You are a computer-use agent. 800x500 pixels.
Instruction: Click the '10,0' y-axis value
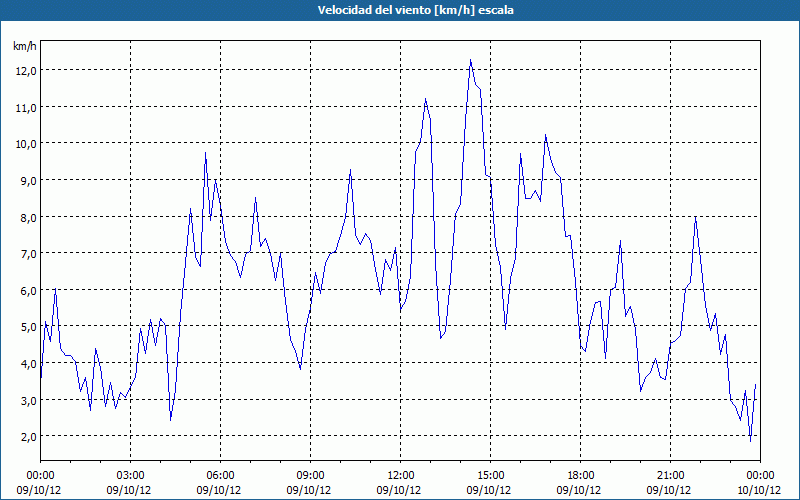(x=26, y=144)
